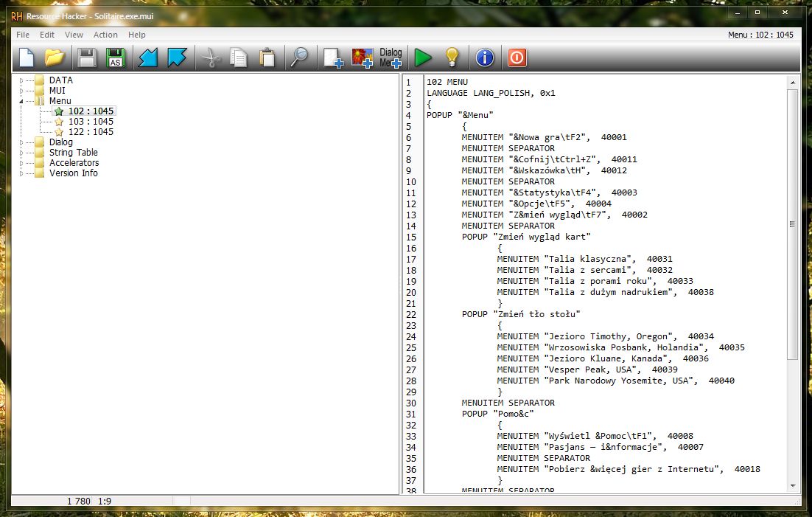Click the "Wrzosowiska Posbank, Holandia" line
Viewport: 812px width, 517px height.
(621, 347)
